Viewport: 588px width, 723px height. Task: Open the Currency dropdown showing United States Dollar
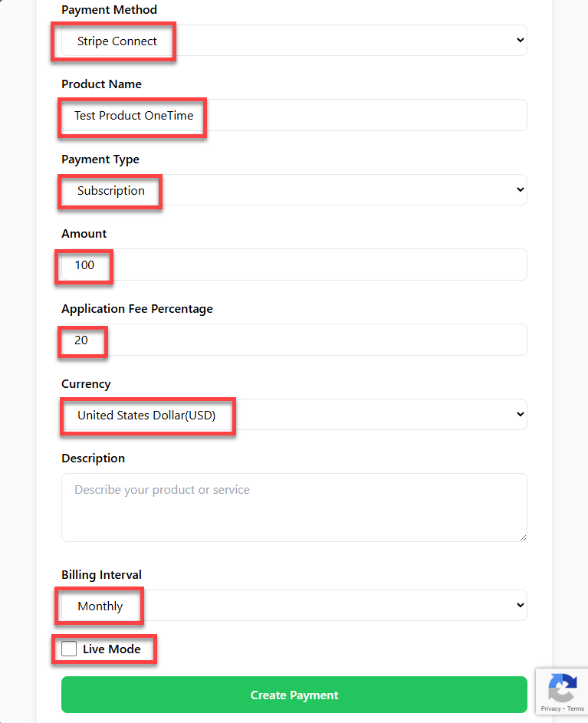click(x=294, y=415)
